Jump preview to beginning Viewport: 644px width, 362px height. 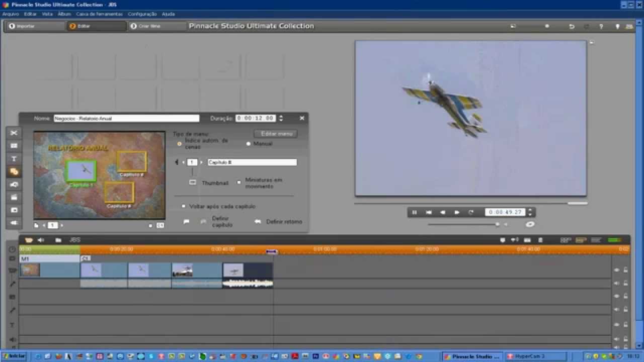429,212
